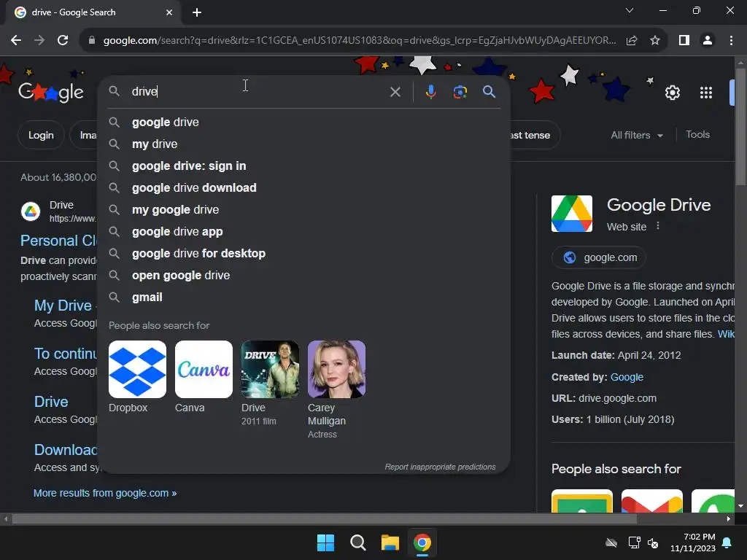Click the vertical scrollbar thumb
The width and height of the screenshot is (747, 560).
740,127
